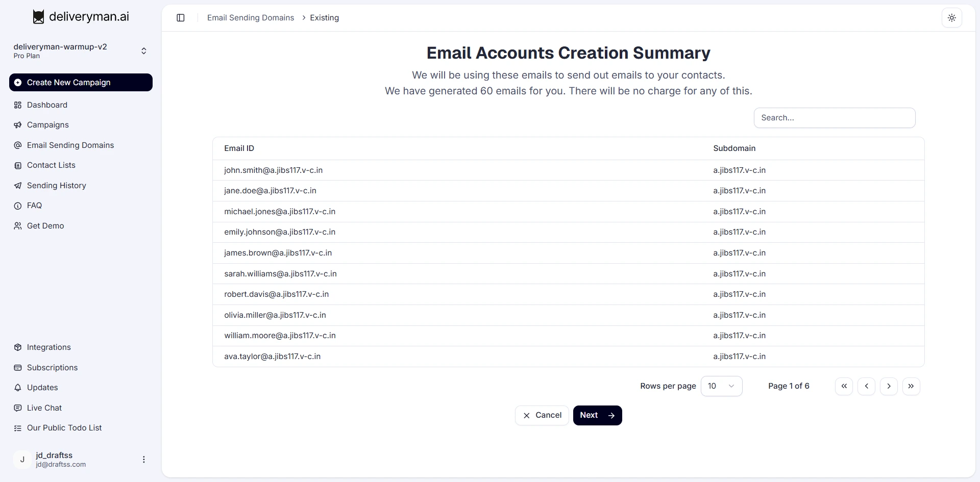The height and width of the screenshot is (482, 980).
Task: Open the Dashboard grid icon
Action: point(18,105)
